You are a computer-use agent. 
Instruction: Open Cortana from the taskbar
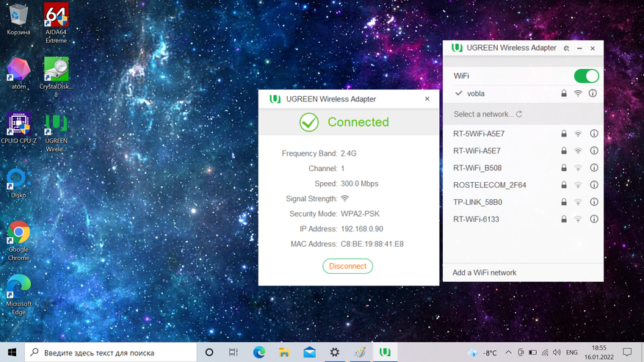(x=209, y=352)
